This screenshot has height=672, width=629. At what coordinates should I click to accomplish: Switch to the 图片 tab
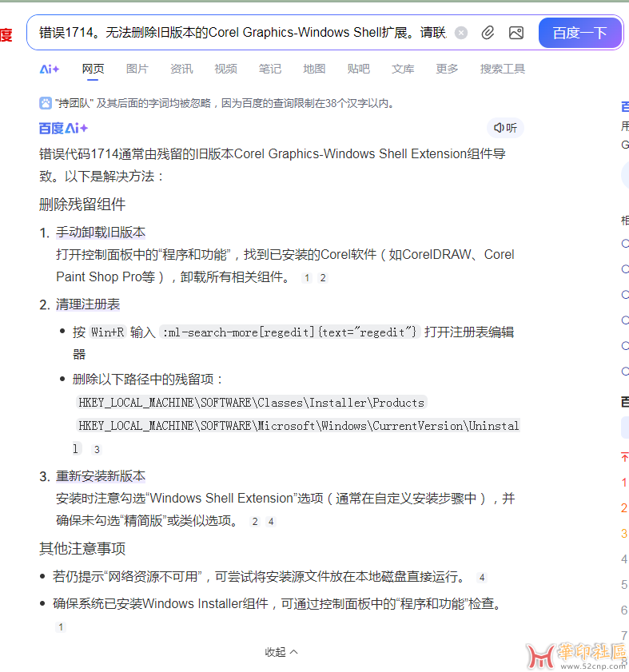tap(137, 70)
